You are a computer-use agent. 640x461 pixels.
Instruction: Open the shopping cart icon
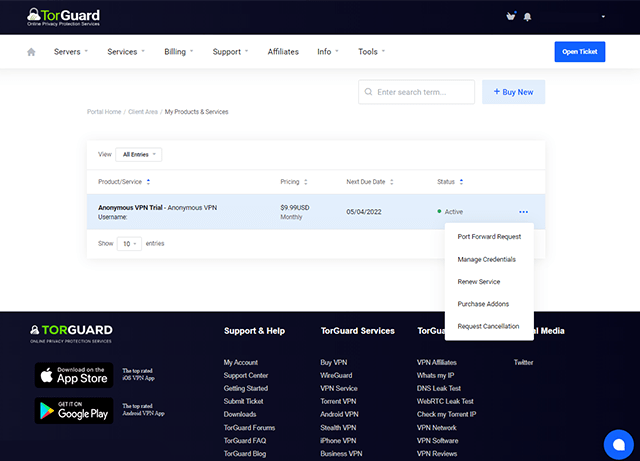click(x=511, y=16)
